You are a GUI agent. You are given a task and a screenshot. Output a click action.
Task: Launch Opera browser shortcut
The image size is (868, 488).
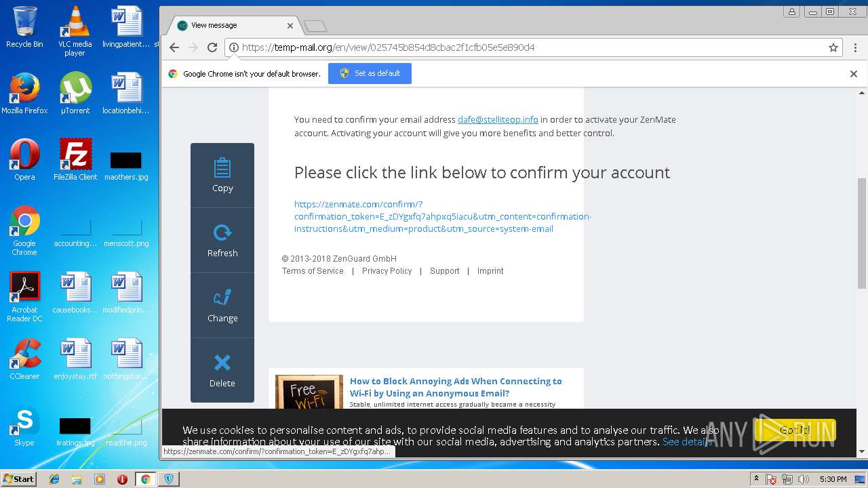[24, 160]
